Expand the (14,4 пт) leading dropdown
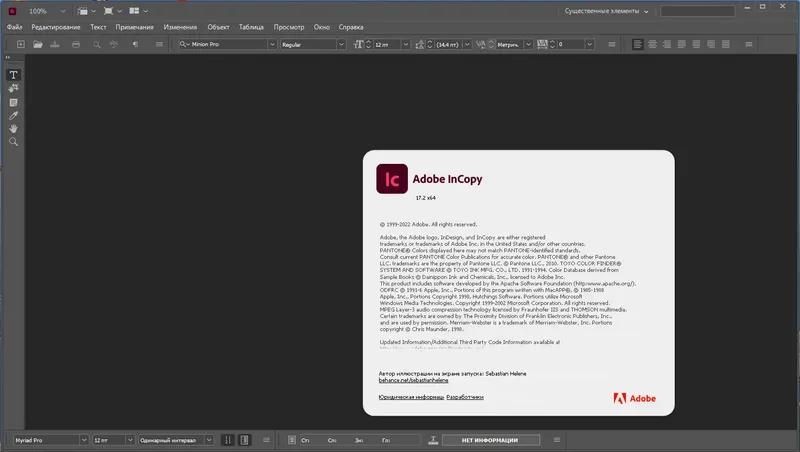Screen dimensions: 800x452 (467, 44)
